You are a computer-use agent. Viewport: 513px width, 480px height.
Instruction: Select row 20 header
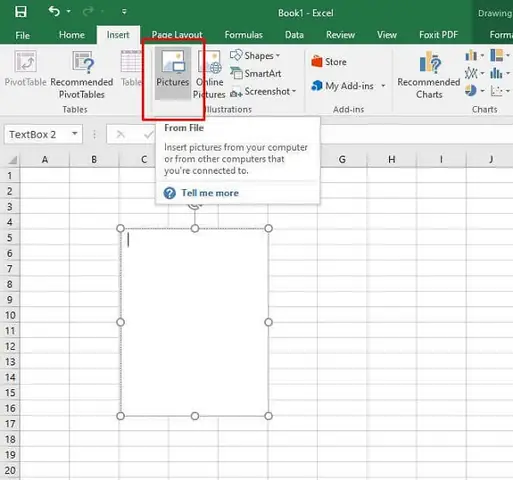click(10, 470)
